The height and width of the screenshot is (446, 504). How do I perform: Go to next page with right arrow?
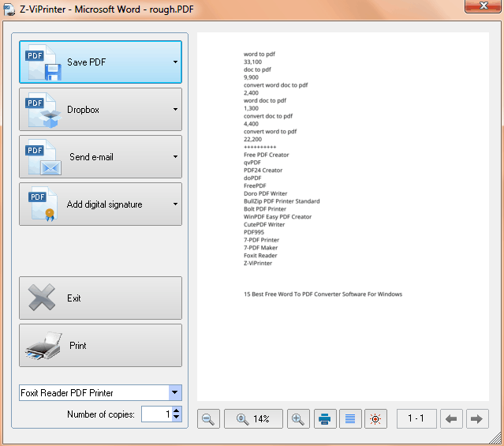pyautogui.click(x=477, y=418)
